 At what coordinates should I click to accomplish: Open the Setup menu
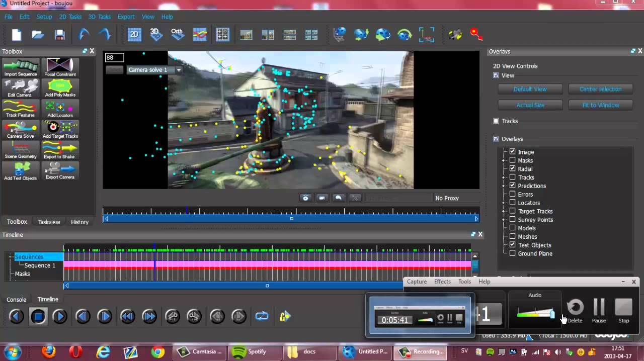[x=44, y=17]
